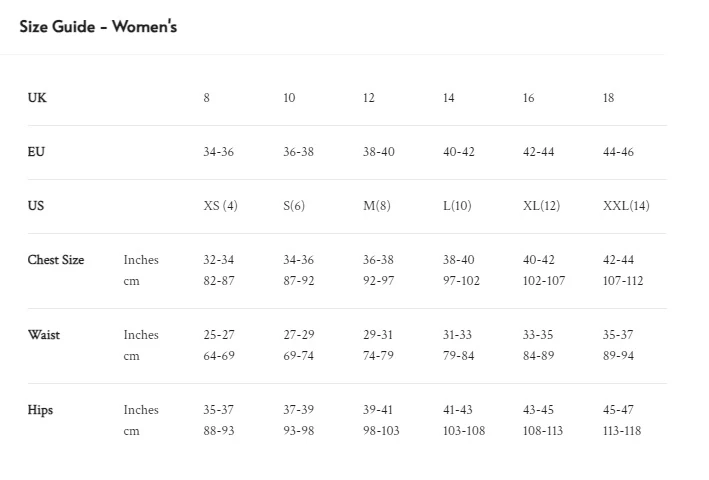Select the US row label
The image size is (709, 480).
click(36, 206)
